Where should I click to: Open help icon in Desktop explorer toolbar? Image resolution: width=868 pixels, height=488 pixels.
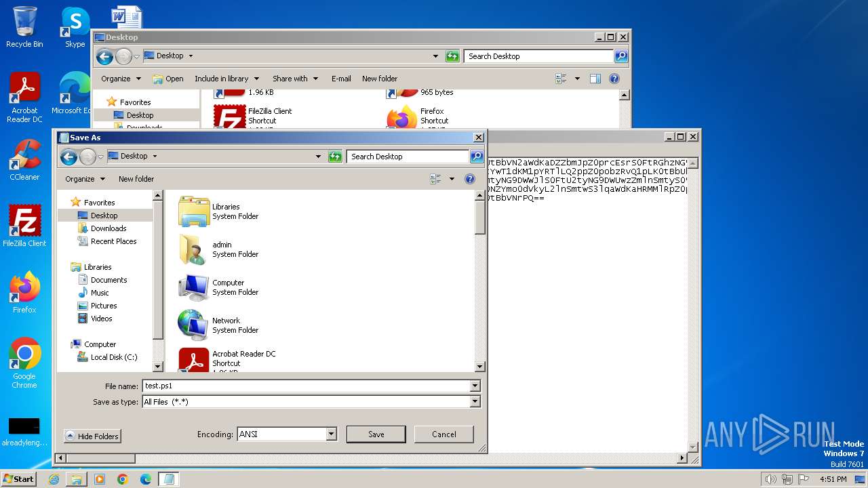coord(614,79)
